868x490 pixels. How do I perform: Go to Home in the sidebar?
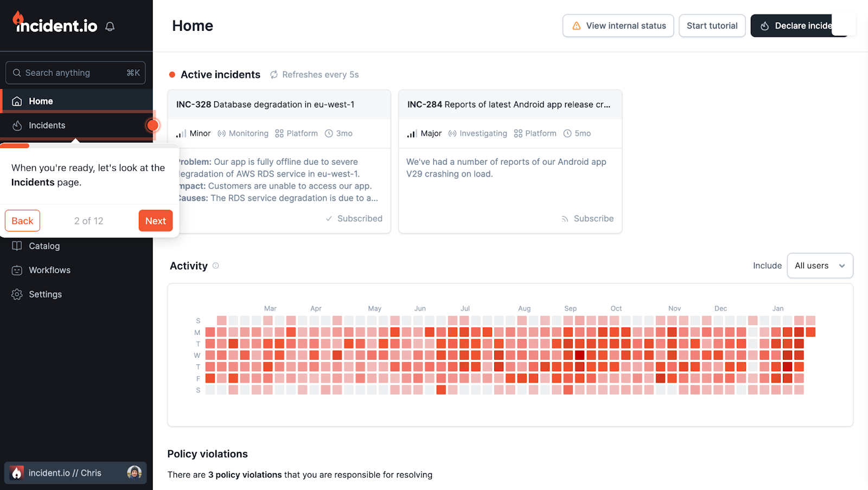tap(76, 101)
